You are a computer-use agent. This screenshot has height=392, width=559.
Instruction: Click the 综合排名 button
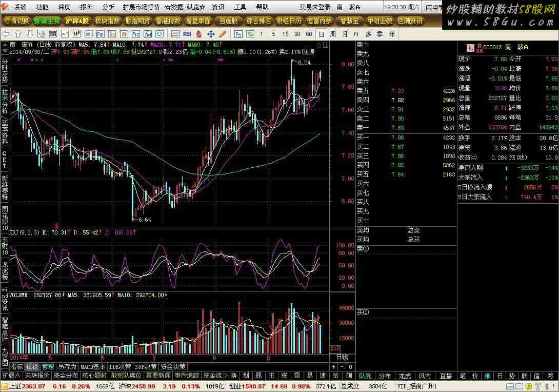point(259,21)
